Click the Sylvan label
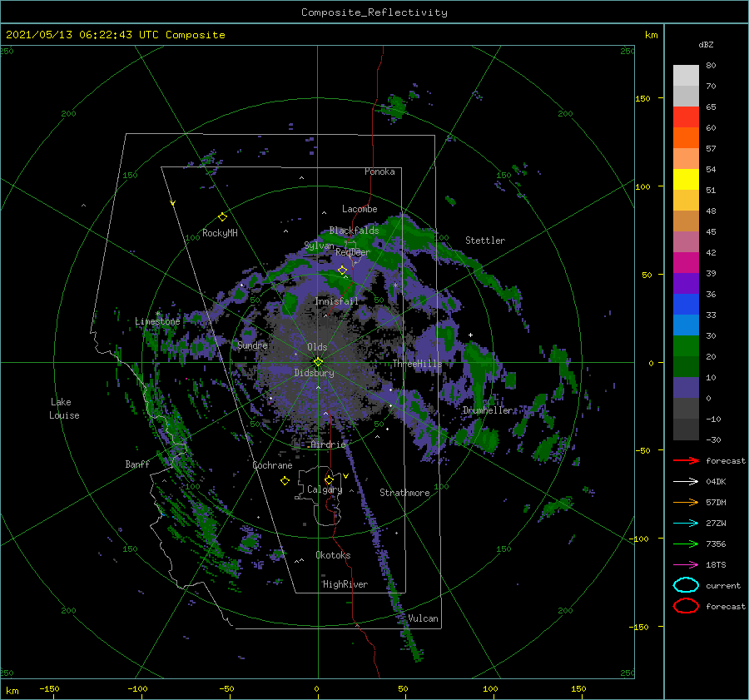Screen dimensions: 749x700 click(319, 246)
